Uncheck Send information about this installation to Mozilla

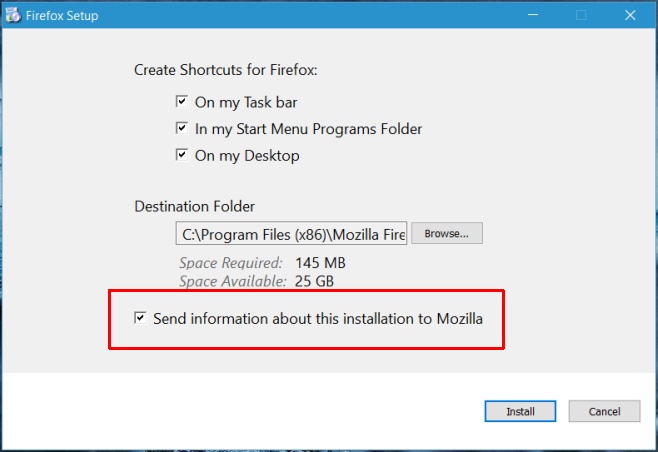[140, 318]
